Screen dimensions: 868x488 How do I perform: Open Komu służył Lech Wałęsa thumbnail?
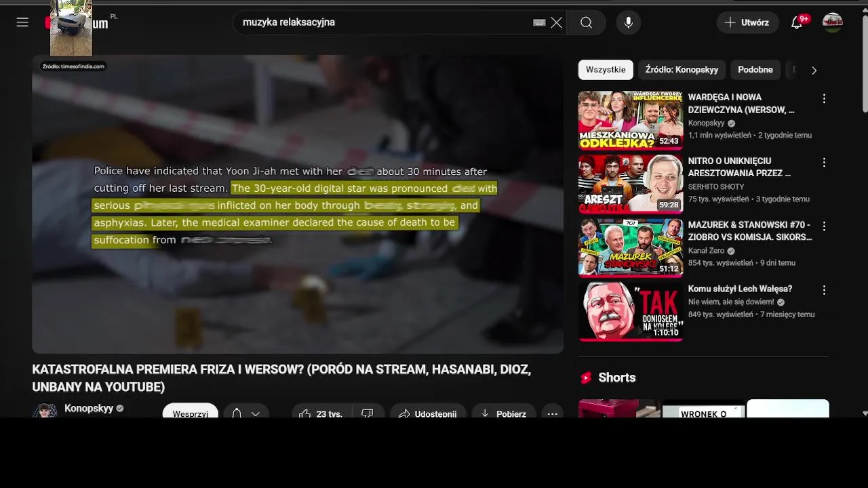[631, 312]
